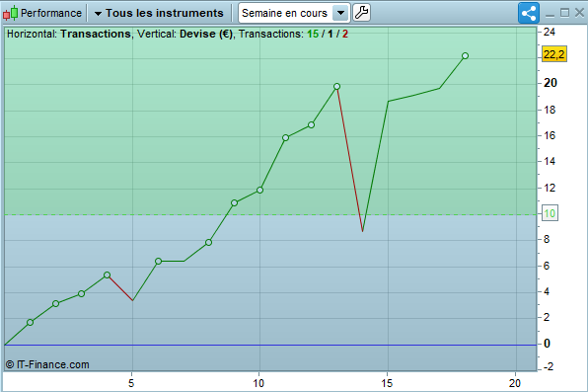Close the Performance window

point(579,13)
